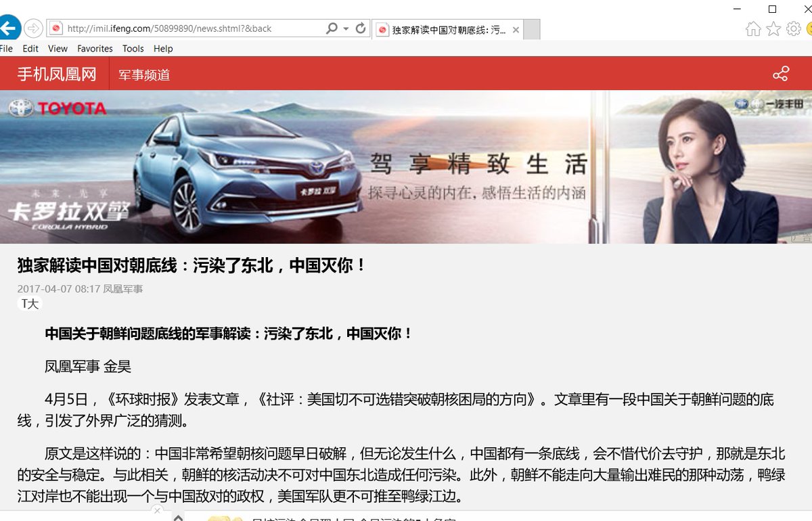The height and width of the screenshot is (521, 812).
Task: Click the Toyota Corolla hybrid ad banner
Action: click(406, 167)
